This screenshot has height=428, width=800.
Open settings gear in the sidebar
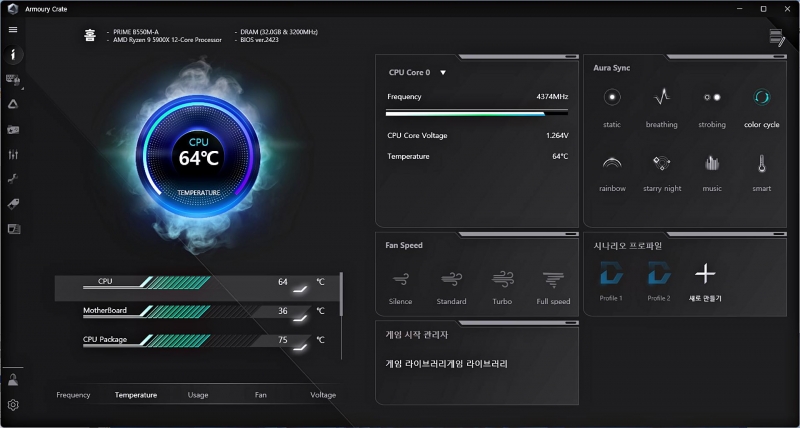coord(13,405)
